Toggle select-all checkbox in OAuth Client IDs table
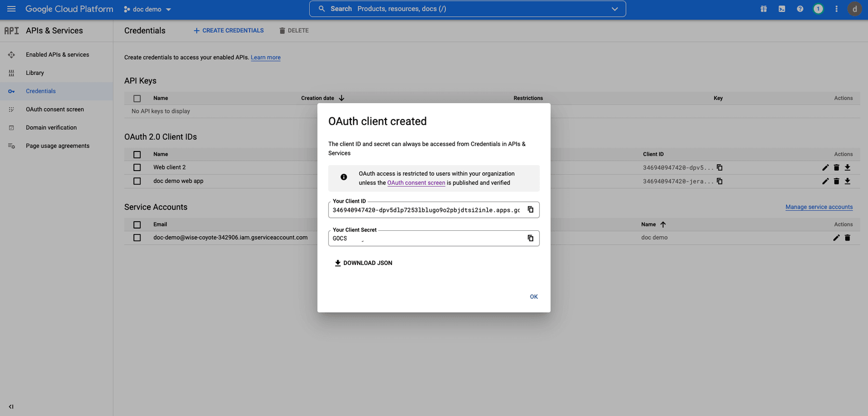868x416 pixels. click(137, 154)
